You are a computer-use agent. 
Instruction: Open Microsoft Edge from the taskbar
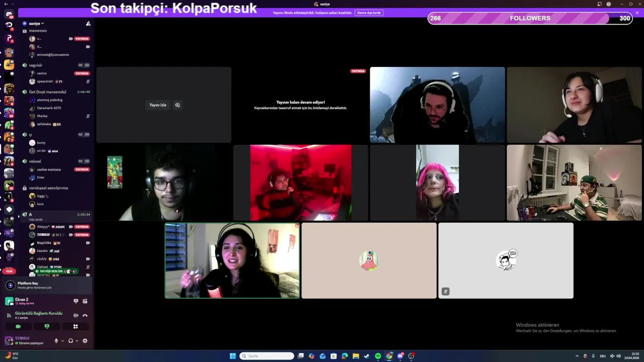tap(345, 356)
